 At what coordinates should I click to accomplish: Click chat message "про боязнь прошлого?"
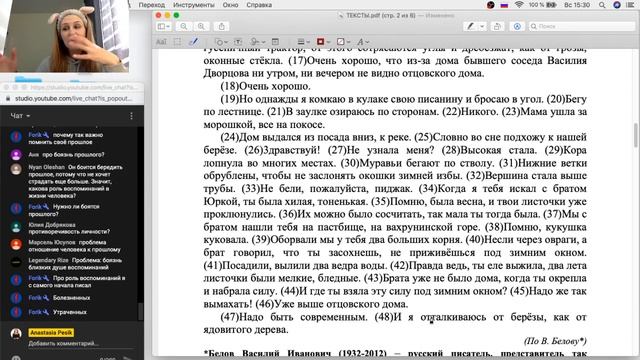[73, 155]
